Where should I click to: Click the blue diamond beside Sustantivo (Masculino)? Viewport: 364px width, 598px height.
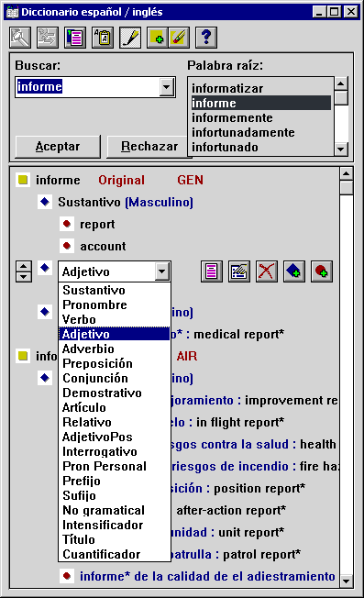[45, 202]
